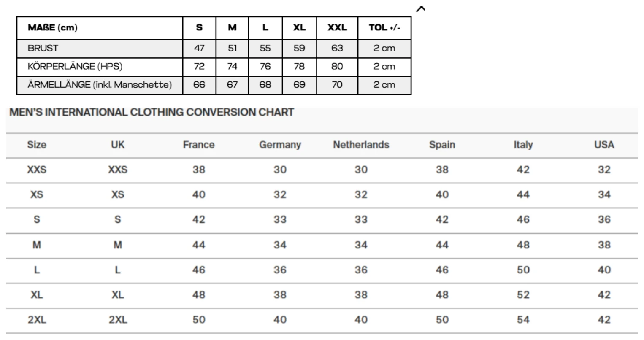Image resolution: width=644 pixels, height=340 pixels.
Task: Click the Germany column header
Action: click(x=280, y=145)
